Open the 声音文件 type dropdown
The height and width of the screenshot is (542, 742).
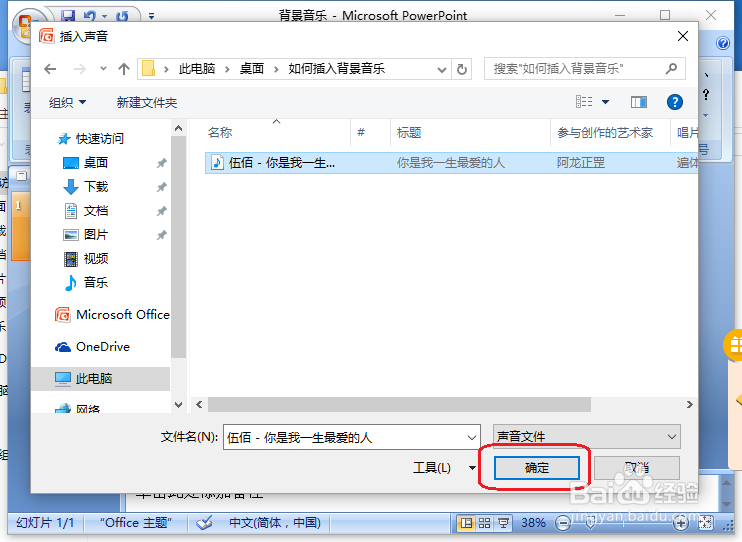[x=586, y=436]
